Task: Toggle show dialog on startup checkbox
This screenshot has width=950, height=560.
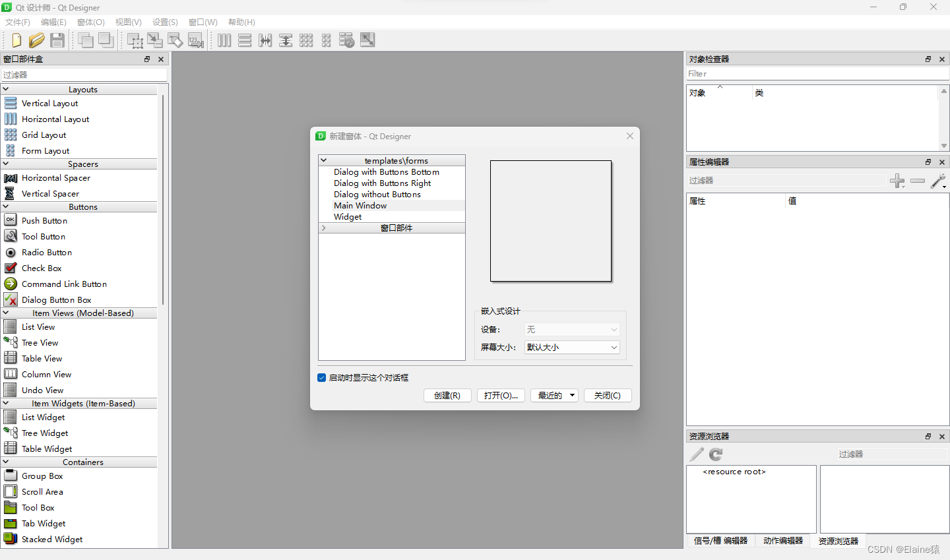Action: [x=322, y=378]
